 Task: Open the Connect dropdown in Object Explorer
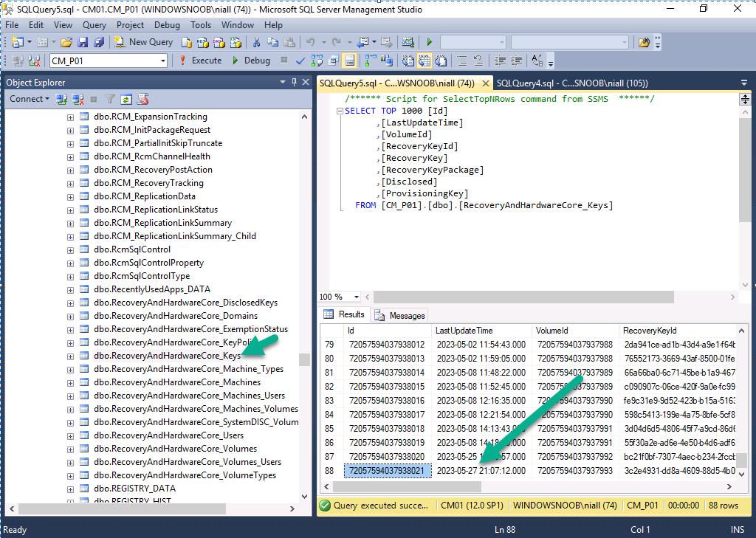click(30, 99)
